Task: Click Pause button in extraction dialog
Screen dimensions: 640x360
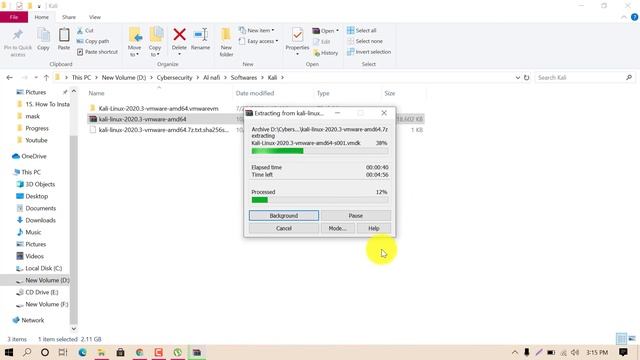Action: coord(356,216)
